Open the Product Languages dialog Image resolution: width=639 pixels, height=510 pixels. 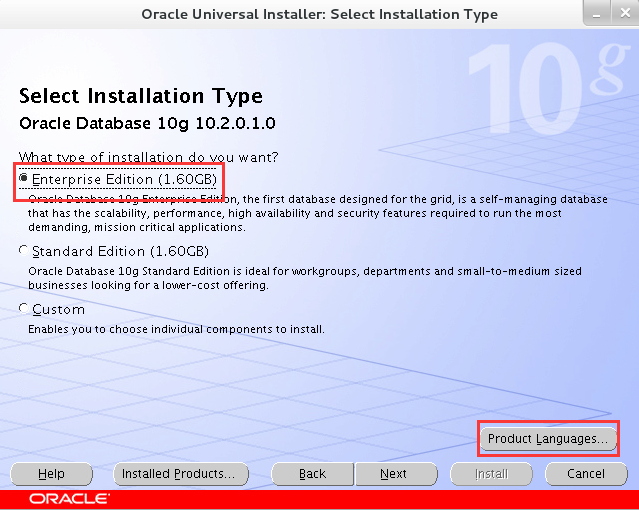point(548,439)
